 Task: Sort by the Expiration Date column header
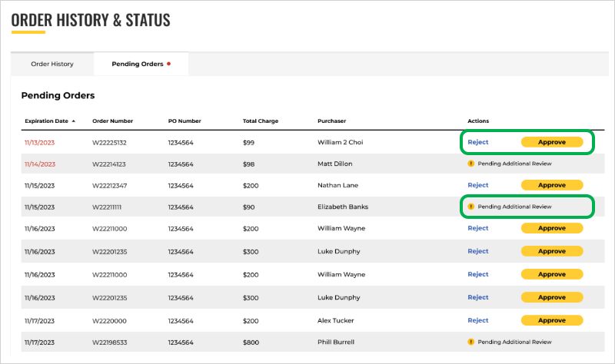pos(46,121)
